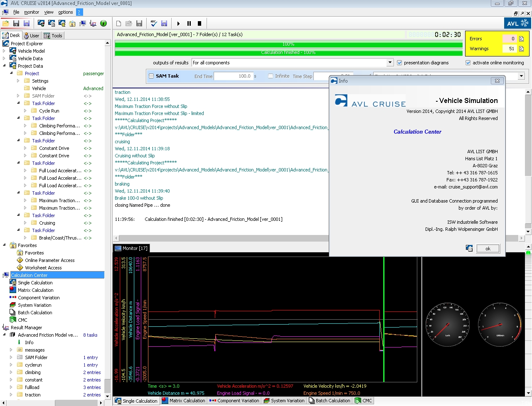Open the monitor menu
This screenshot has width=532, height=406.
[32, 12]
